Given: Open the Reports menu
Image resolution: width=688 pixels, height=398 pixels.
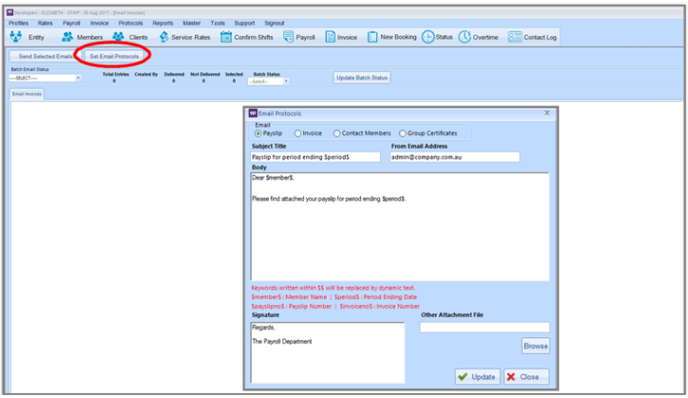Looking at the screenshot, I should [x=163, y=23].
